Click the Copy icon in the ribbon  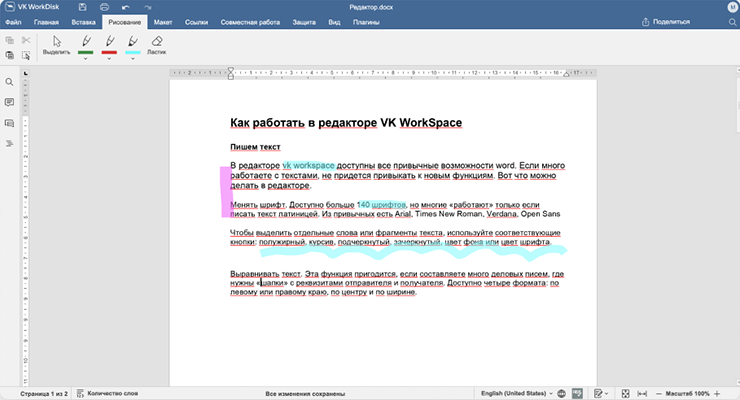coord(9,40)
